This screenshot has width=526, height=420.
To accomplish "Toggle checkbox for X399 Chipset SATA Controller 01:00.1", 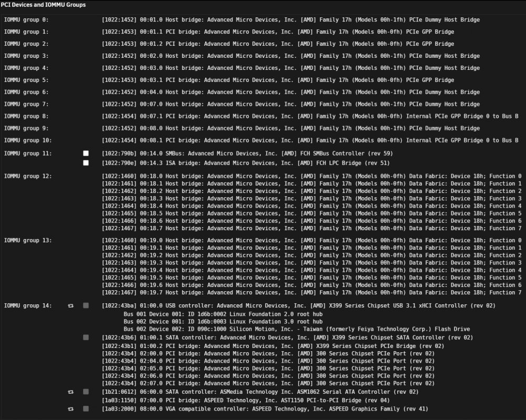I will tap(86, 337).
